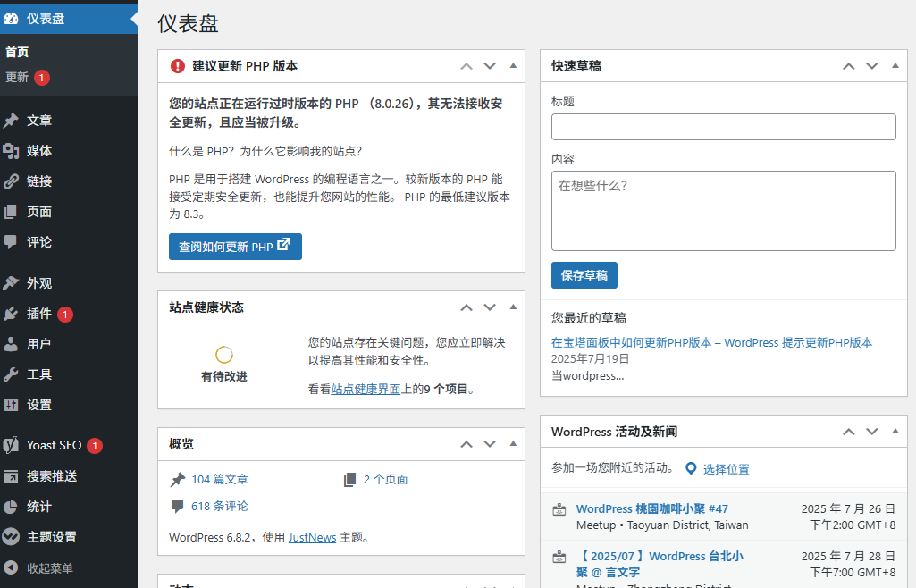This screenshot has height=588, width=916.
Task: Click the wrench icon beside 工具
Action: [11, 374]
